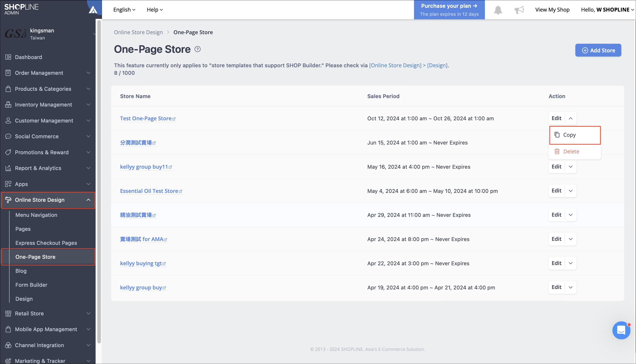Viewport: 636px width, 364px height.
Task: Click the sidebar vertical scrollbar
Action: (99, 181)
